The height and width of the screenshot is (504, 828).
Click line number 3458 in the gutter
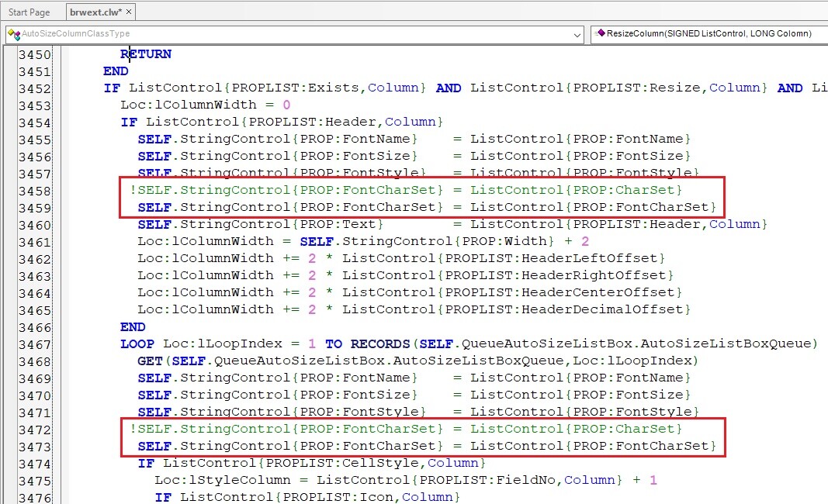[x=35, y=192]
